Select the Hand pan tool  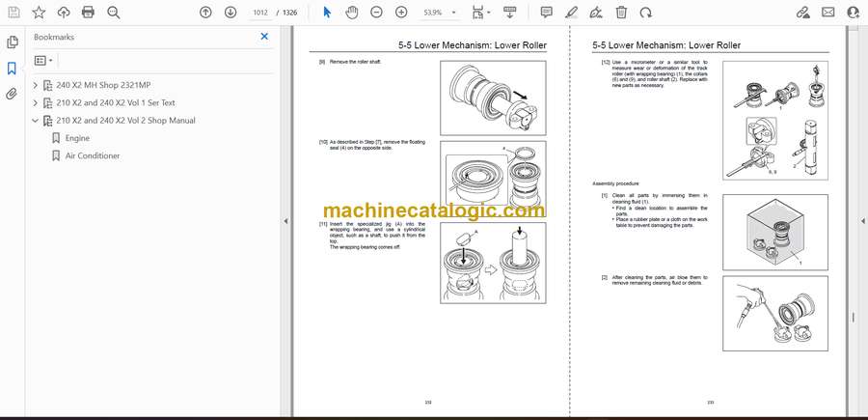tap(351, 13)
